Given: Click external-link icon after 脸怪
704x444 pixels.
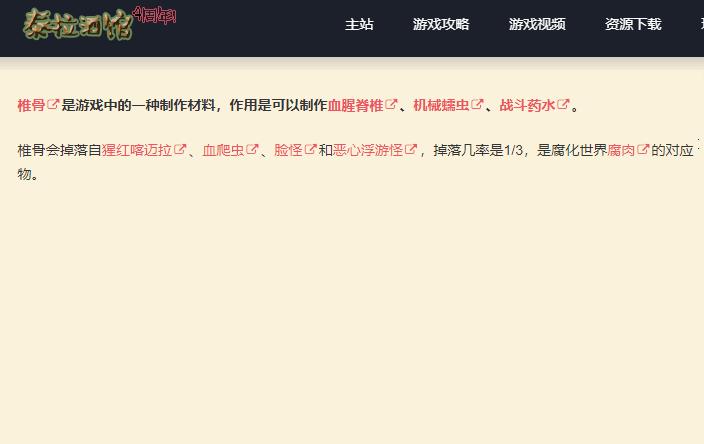Looking at the screenshot, I should pos(310,149).
